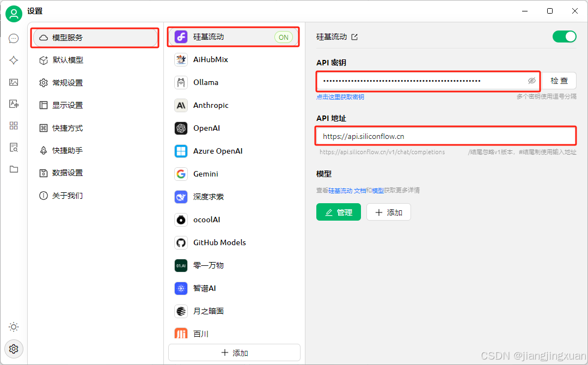Close the settings window
This screenshot has height=365, width=588.
click(574, 11)
